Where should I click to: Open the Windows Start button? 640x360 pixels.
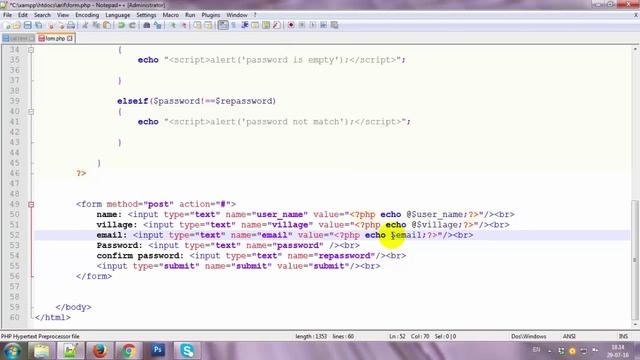coord(12,351)
